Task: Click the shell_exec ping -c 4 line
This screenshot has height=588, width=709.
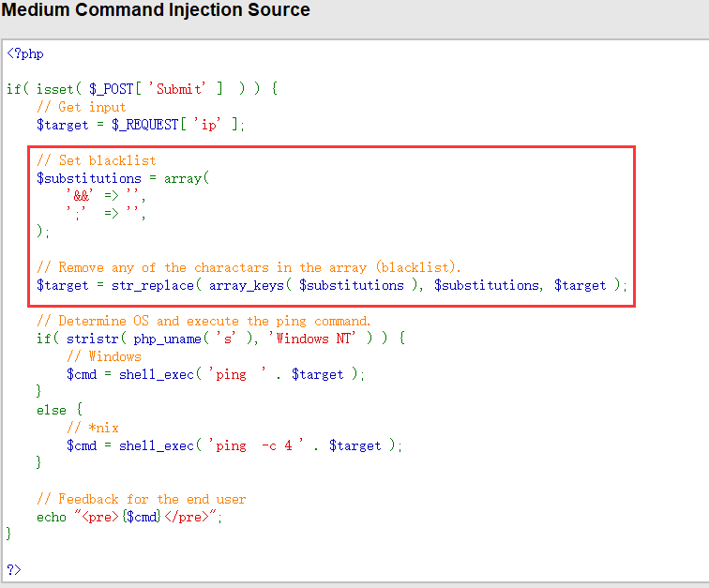Action: tap(234, 445)
